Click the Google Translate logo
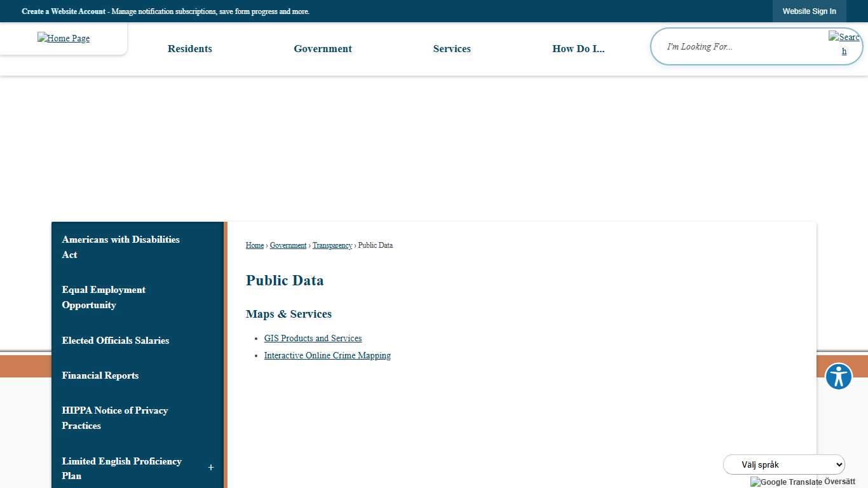Screen dimensions: 868x488 tap(786, 482)
